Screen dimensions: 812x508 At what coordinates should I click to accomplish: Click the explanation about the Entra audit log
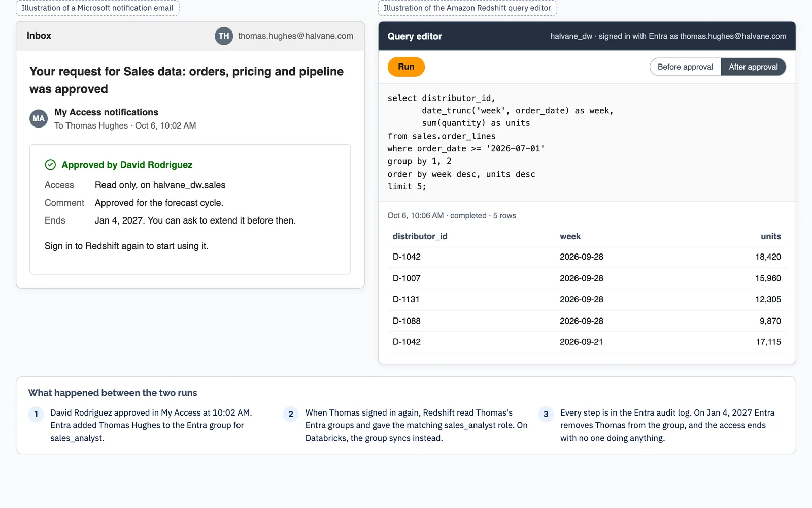[667, 425]
